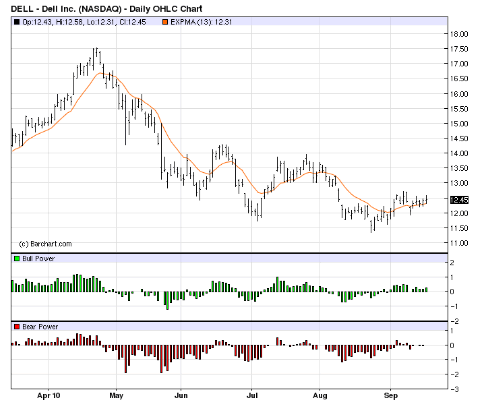Viewport: 478px width, 407px height.
Task: Click the 12.00 price axis label
Action: click(459, 213)
